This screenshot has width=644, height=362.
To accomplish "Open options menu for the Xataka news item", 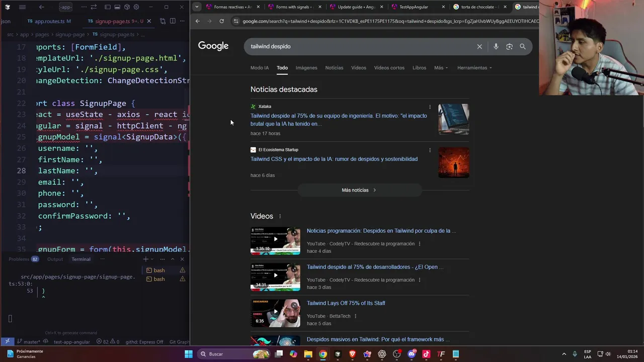I will pos(430,107).
